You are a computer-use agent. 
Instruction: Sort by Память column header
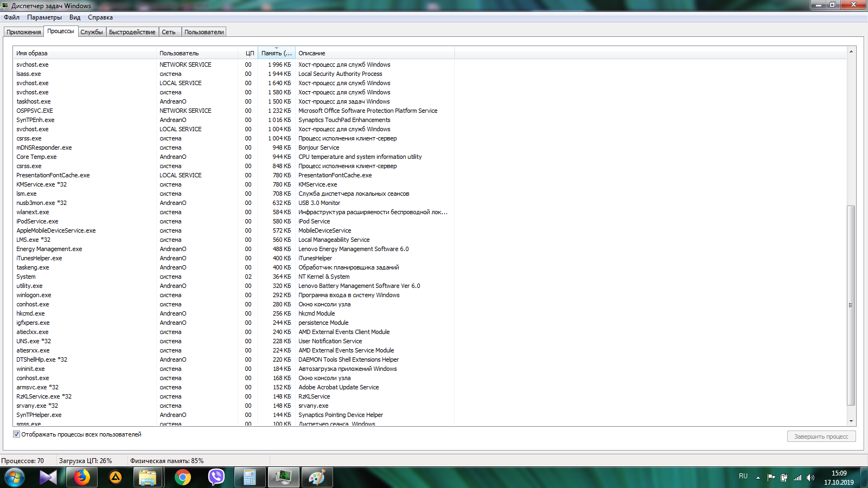pos(277,53)
